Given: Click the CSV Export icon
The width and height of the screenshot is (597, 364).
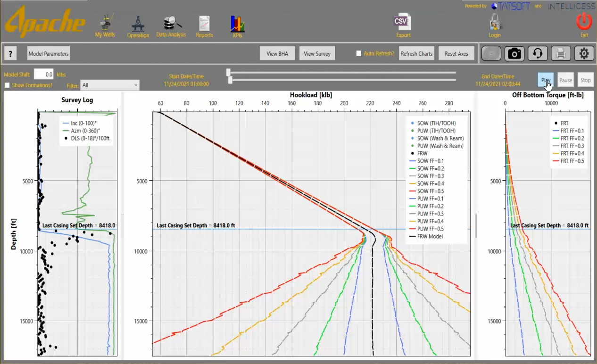Looking at the screenshot, I should [403, 23].
